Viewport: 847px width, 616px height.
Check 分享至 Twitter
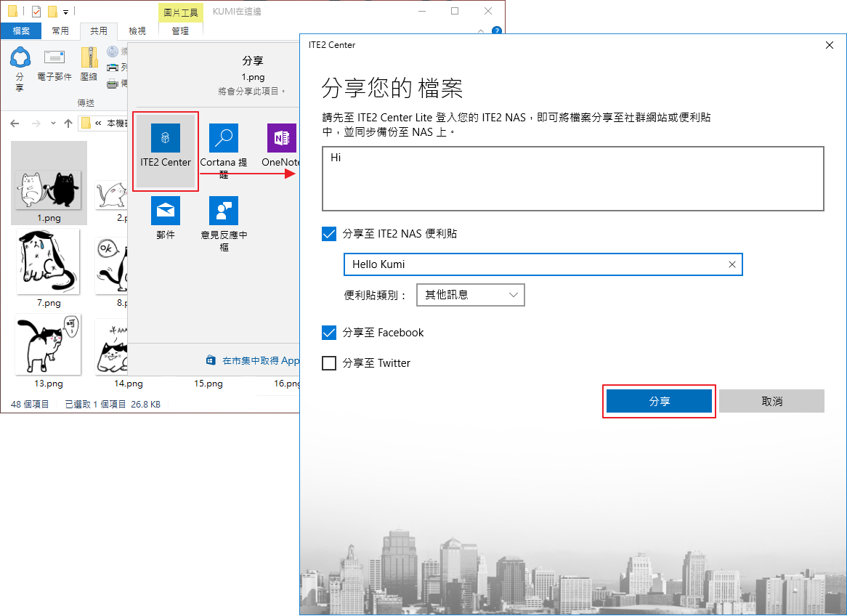pos(329,363)
